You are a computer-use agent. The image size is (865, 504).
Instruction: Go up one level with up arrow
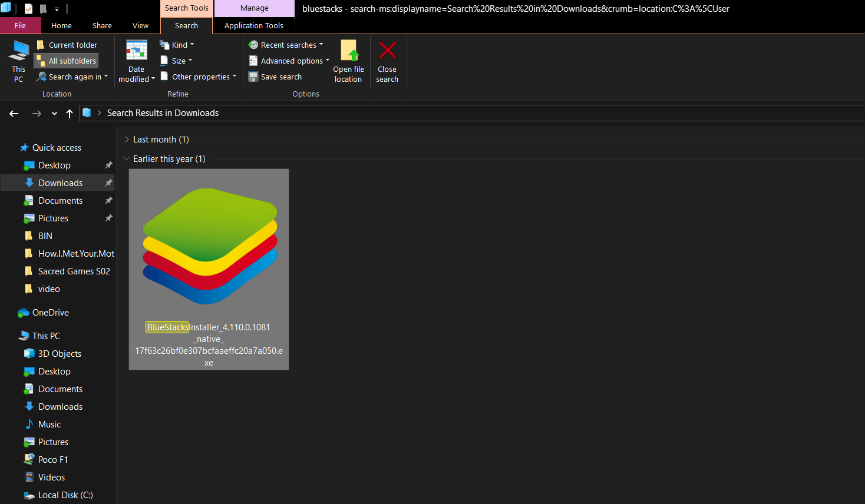point(70,114)
